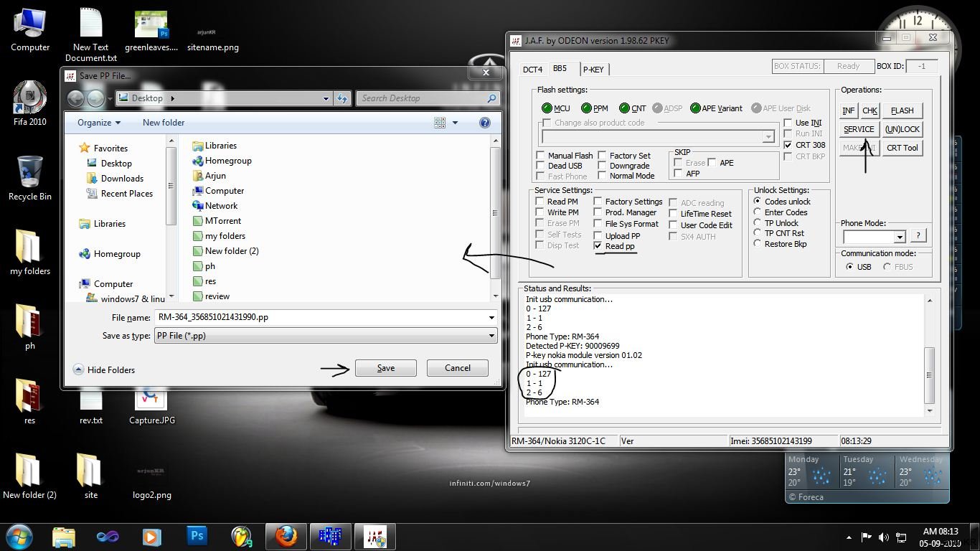Switch to the DCT4 tab
The height and width of the screenshot is (551, 980).
[532, 69]
